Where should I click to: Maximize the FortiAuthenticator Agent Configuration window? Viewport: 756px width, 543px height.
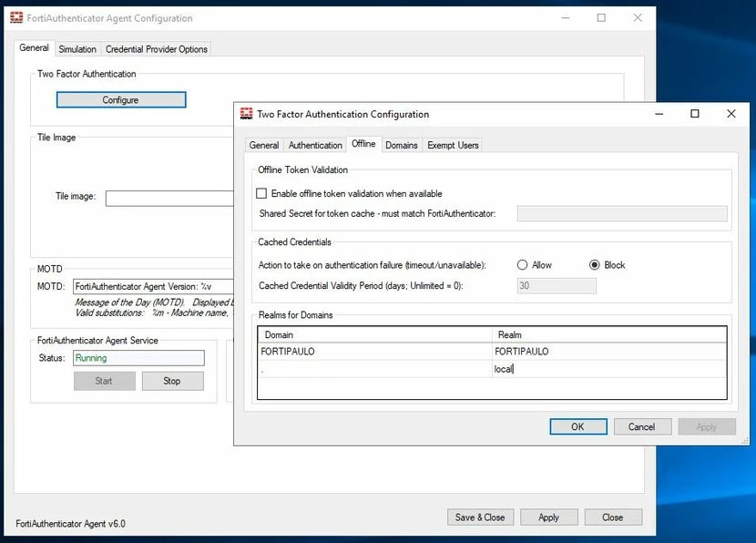pyautogui.click(x=601, y=18)
